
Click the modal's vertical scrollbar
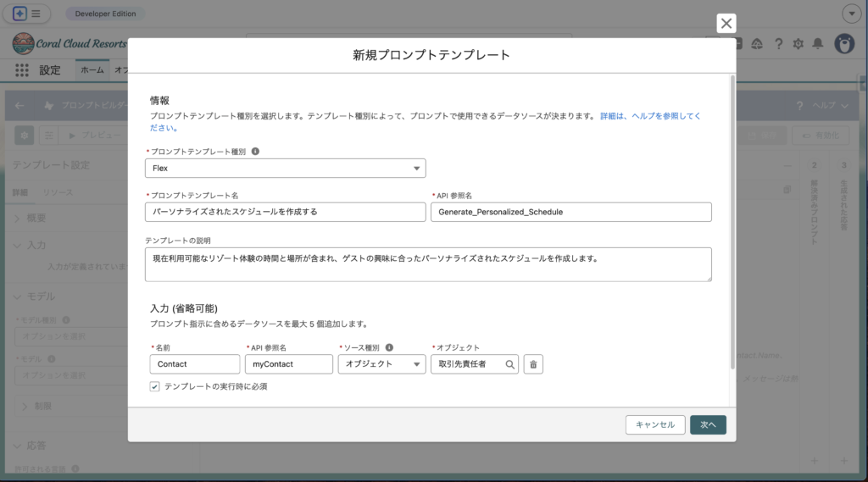pos(732,220)
